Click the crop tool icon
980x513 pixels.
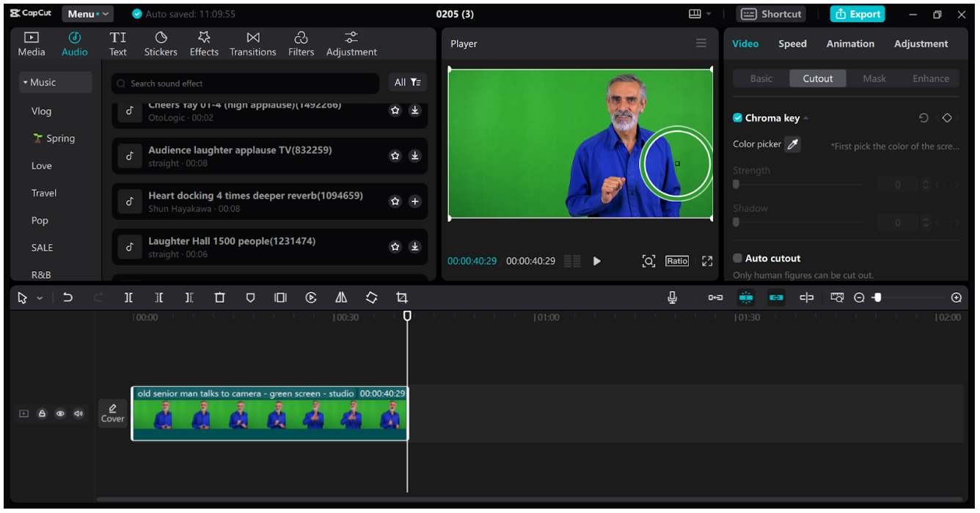(401, 298)
